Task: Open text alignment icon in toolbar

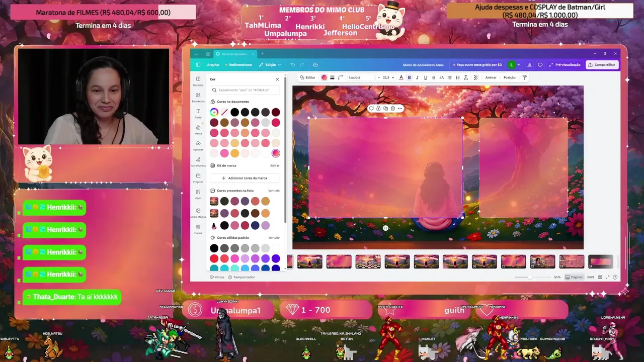Action: click(x=450, y=77)
